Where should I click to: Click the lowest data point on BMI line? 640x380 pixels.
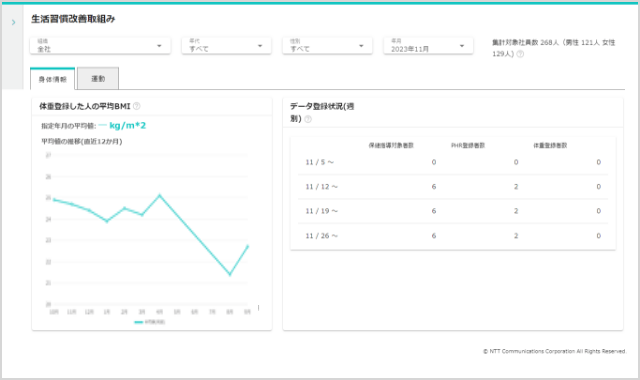click(x=230, y=274)
